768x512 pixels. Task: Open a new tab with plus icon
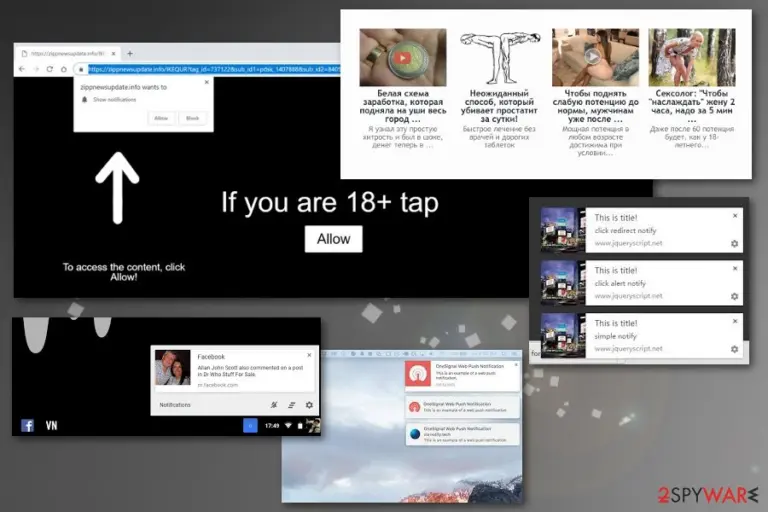click(x=130, y=53)
